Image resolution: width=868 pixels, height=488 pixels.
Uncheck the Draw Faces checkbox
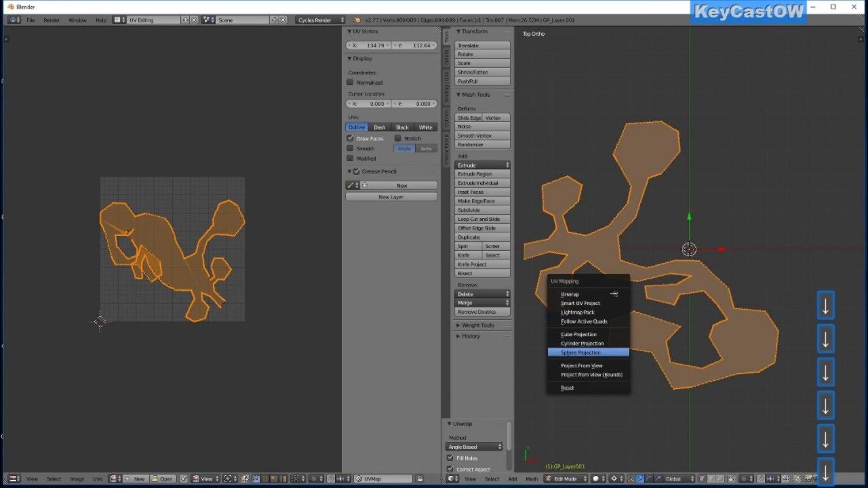pos(350,138)
